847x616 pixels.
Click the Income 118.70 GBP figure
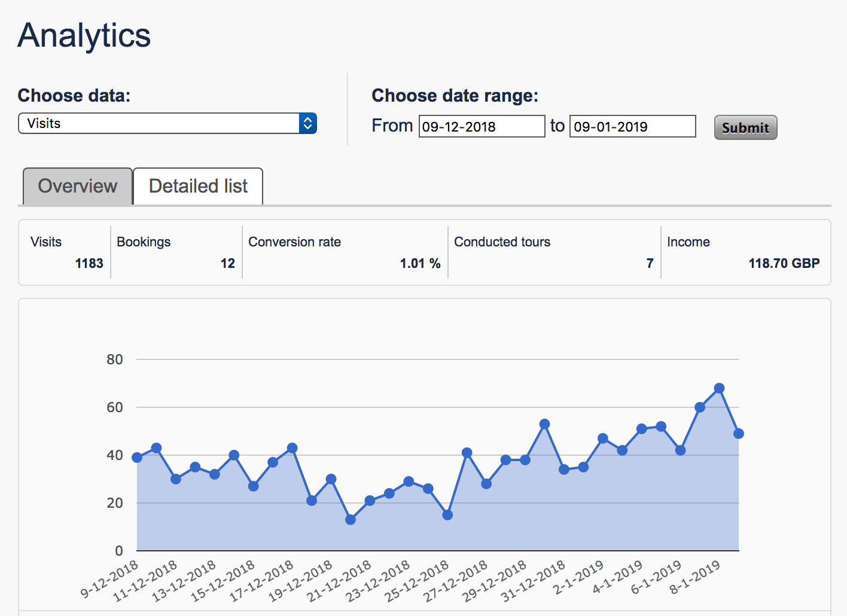pyautogui.click(x=784, y=263)
